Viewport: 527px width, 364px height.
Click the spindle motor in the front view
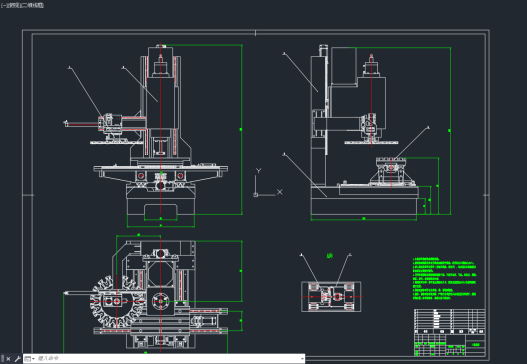pos(161,67)
